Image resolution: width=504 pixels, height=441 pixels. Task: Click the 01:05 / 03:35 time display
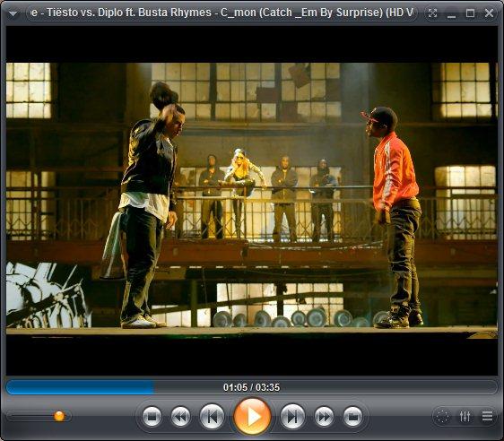tap(251, 387)
